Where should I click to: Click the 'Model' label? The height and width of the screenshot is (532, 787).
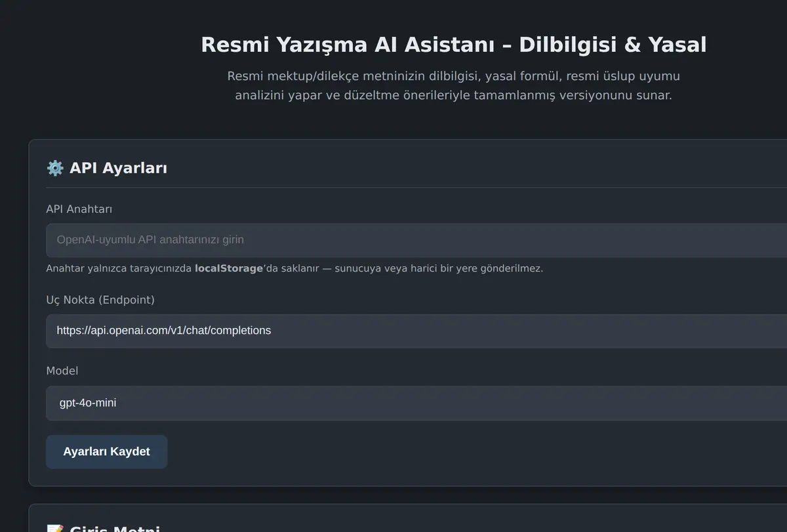tap(62, 371)
